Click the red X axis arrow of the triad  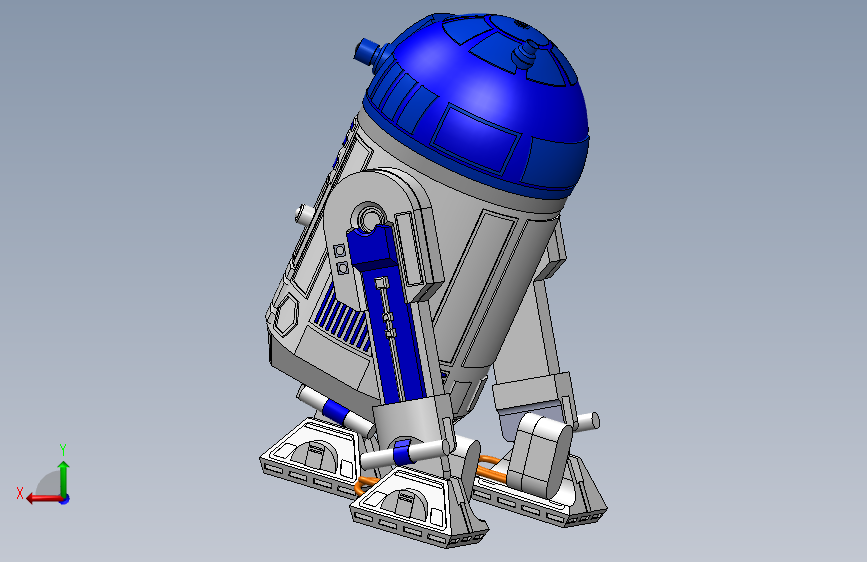(43, 499)
